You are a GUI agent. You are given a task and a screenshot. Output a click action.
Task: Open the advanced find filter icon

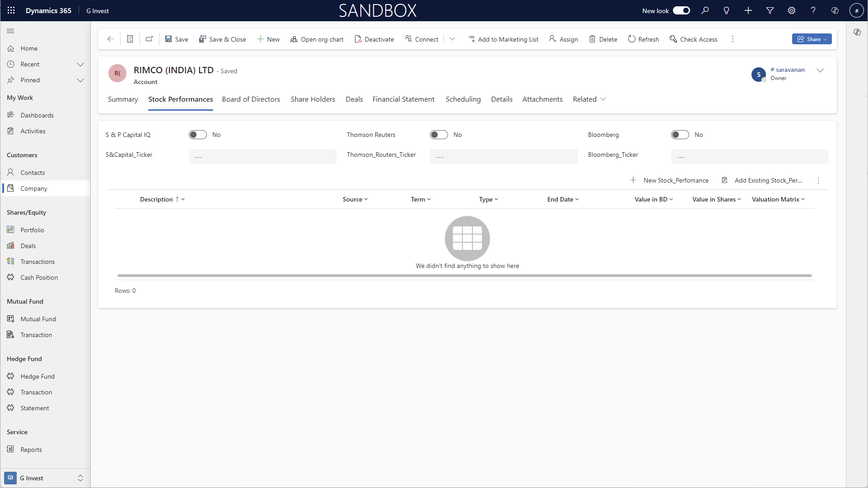770,10
